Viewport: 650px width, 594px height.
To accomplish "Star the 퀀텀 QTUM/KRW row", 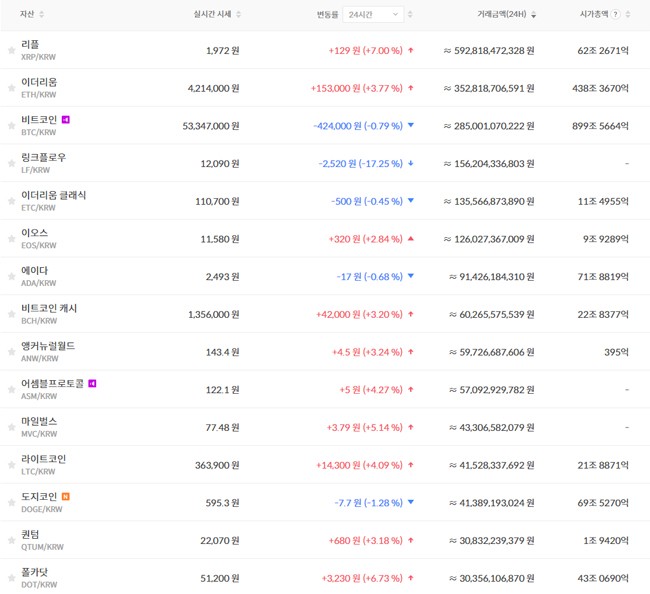I will click(x=12, y=541).
